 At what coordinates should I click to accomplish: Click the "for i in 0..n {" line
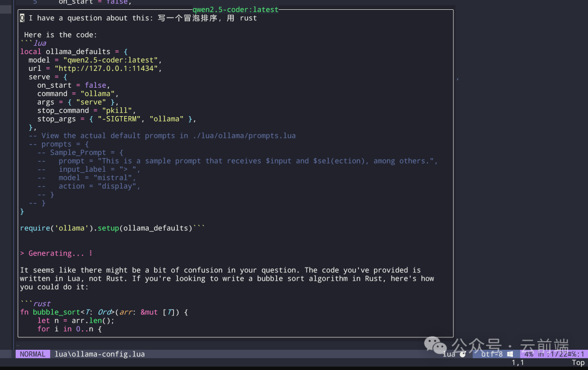(x=69, y=329)
